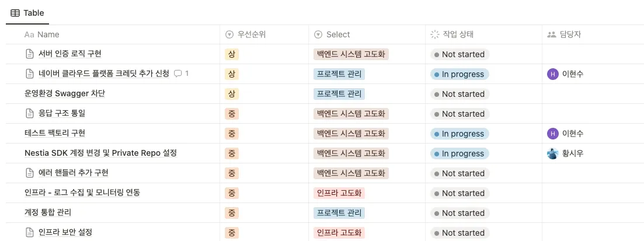644x241 pixels.
Task: Click table icon in the Table tab
Action: click(x=15, y=12)
